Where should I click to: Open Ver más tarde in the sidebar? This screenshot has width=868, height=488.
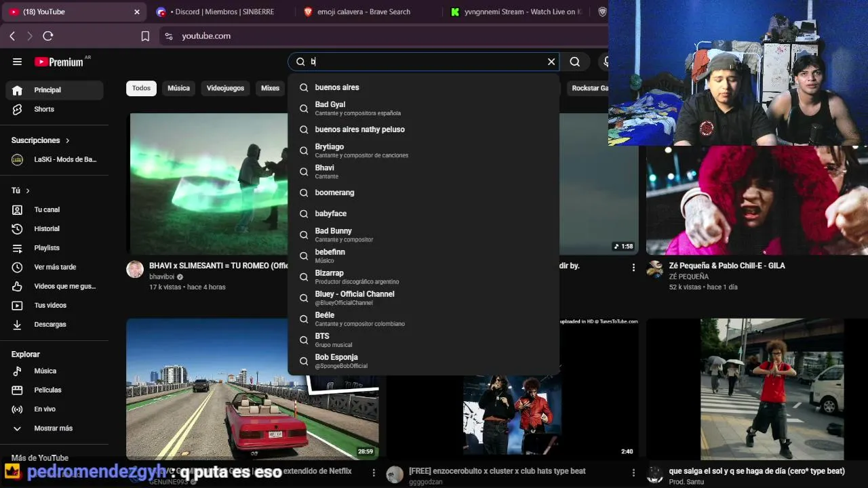54,267
